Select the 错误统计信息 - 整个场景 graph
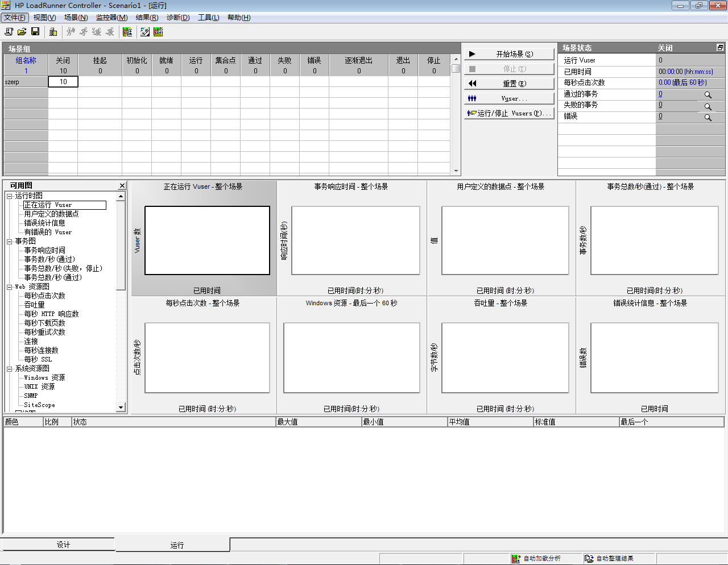This screenshot has width=728, height=565. (x=651, y=355)
